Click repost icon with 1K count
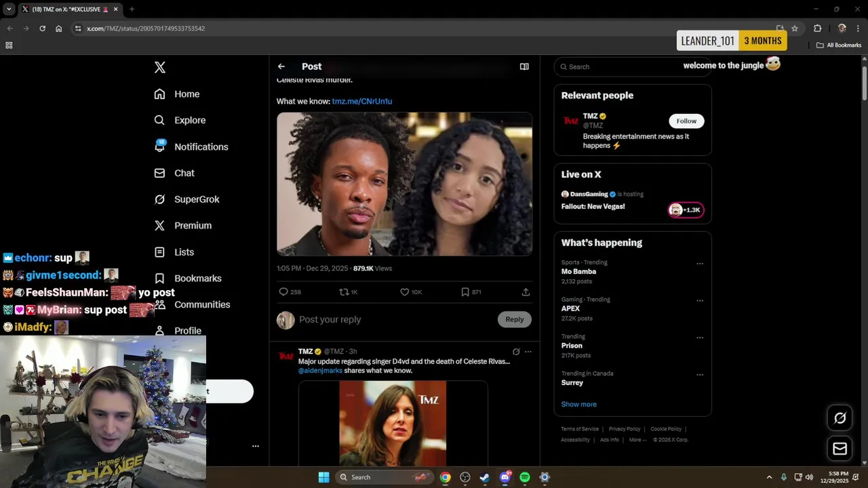The image size is (868, 488). pyautogui.click(x=344, y=292)
